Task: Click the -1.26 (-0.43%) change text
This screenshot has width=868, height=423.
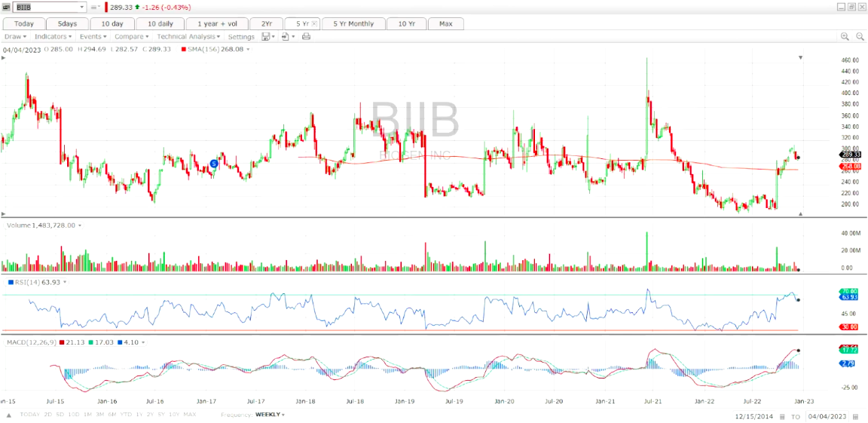Action: [167, 8]
